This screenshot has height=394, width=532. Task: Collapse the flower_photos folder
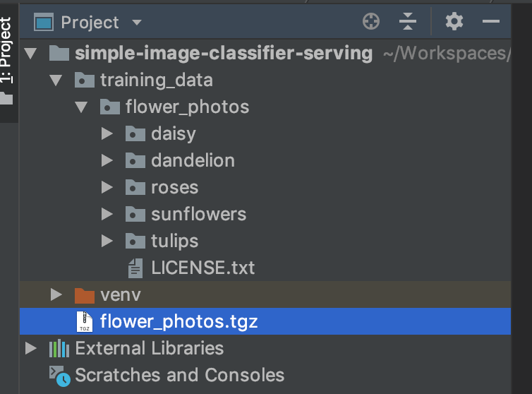point(82,107)
